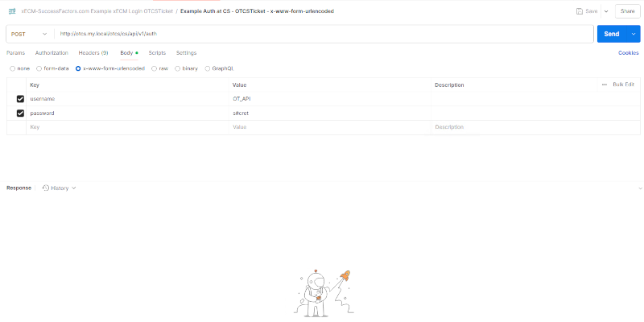Open the Cookies link
Image resolution: width=644 pixels, height=322 pixels.
(x=628, y=52)
